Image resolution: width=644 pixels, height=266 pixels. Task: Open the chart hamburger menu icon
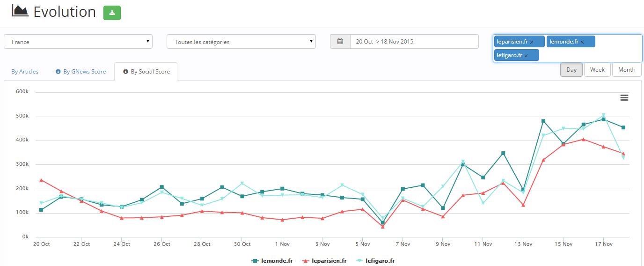(624, 97)
